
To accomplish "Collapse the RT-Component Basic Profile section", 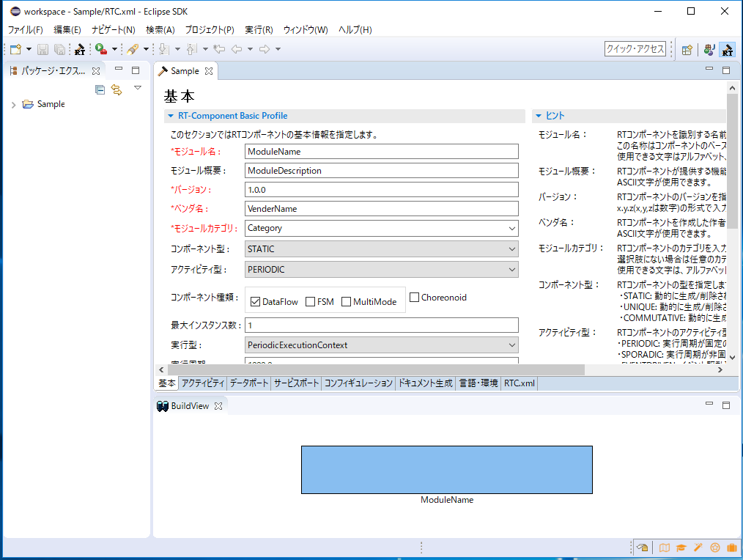I will [171, 116].
